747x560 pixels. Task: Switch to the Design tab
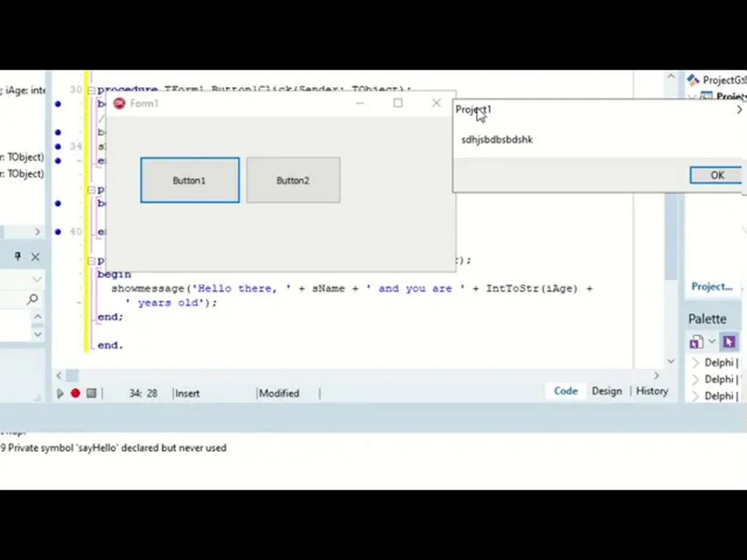point(606,391)
